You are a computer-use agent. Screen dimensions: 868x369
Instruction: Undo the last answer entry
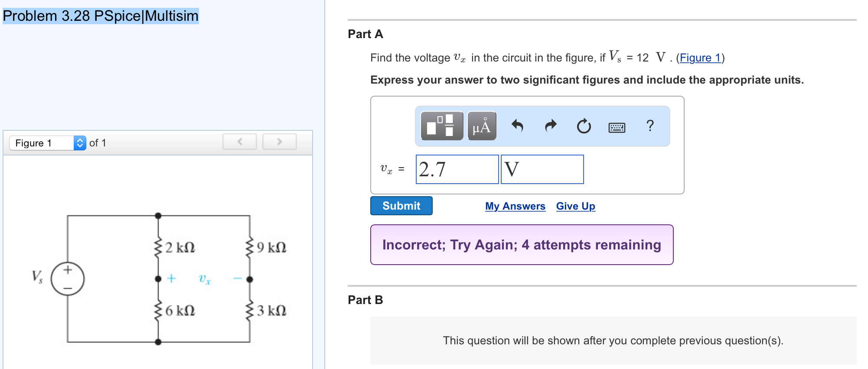click(x=519, y=126)
